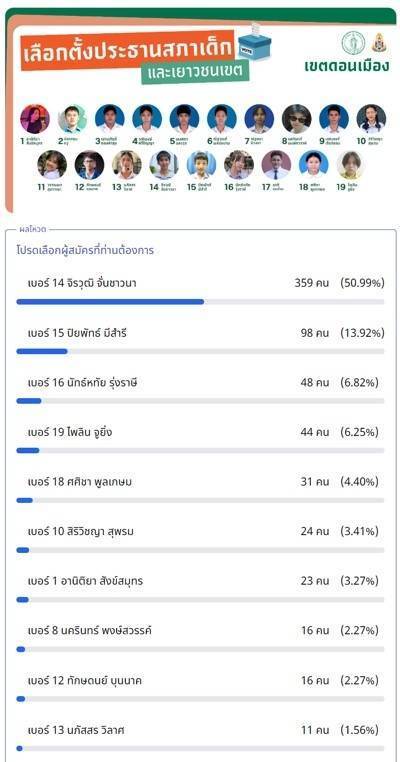
Task: Select result row เบอร์ 16 นัทธ์หทัย รุ่งราษี
Action: tap(200, 390)
